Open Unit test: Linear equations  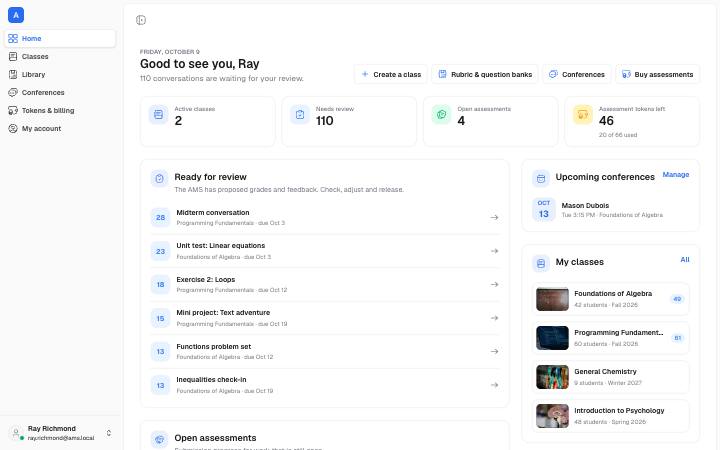325,251
